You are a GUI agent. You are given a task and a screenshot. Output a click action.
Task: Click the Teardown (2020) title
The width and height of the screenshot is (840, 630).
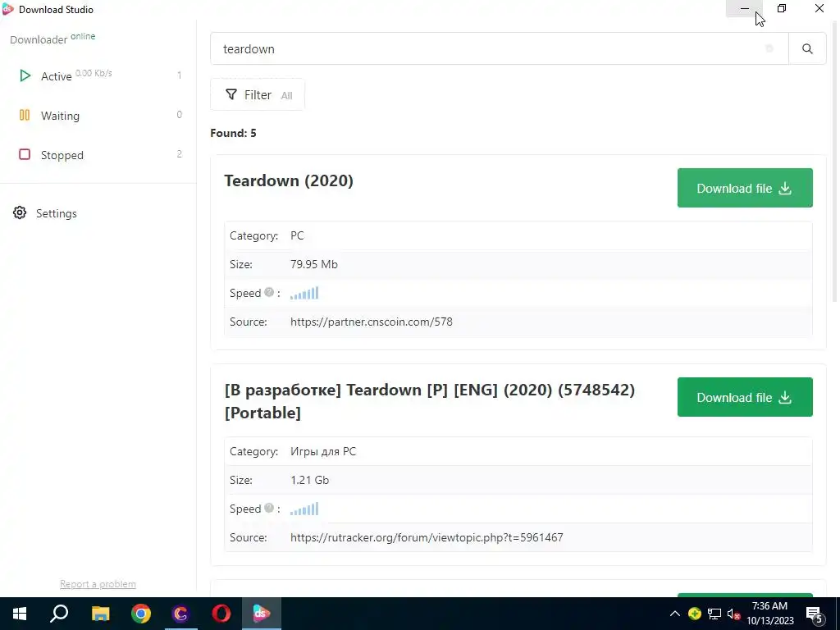(289, 180)
